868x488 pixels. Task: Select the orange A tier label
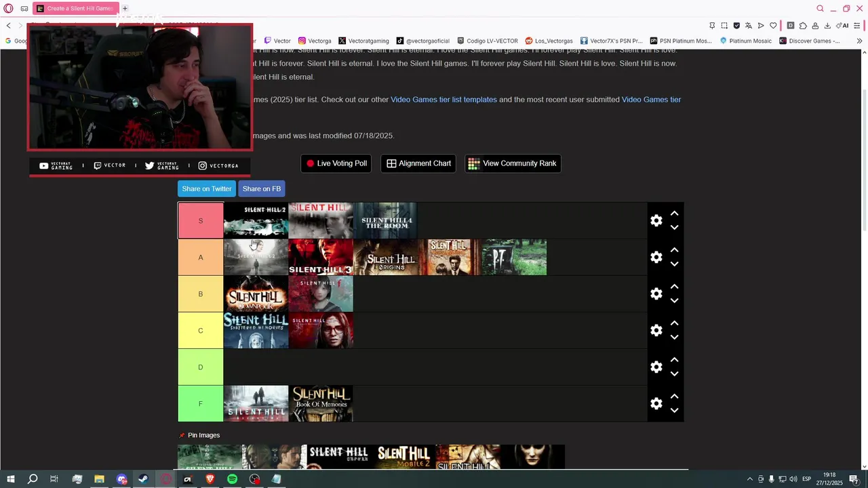click(201, 258)
